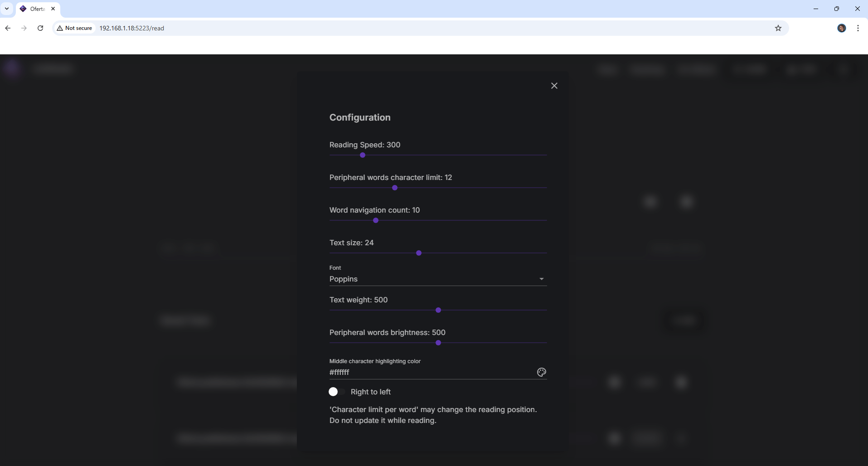The width and height of the screenshot is (868, 466).
Task: Open the color palette picker icon
Action: point(541,372)
